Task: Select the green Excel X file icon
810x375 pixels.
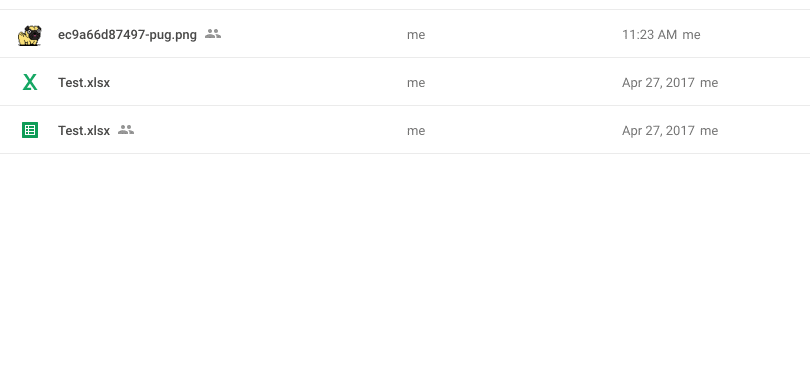Action: tap(30, 82)
